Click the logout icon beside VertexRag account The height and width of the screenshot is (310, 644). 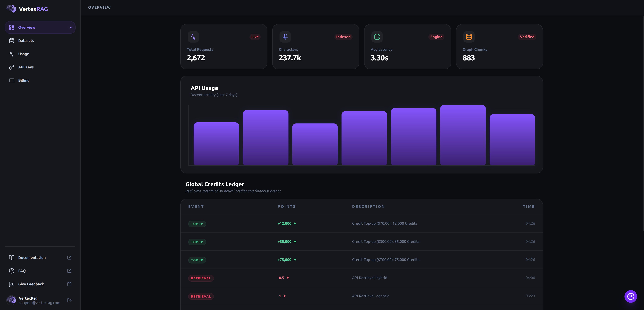click(69, 300)
